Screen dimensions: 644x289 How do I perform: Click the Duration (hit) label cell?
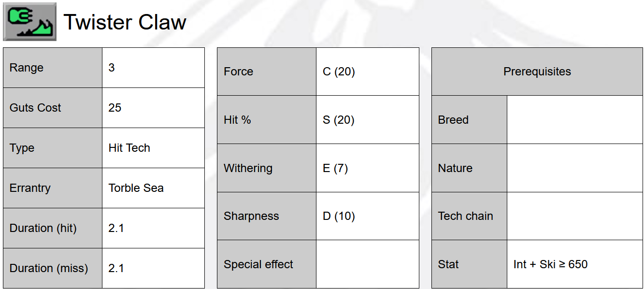point(53,228)
